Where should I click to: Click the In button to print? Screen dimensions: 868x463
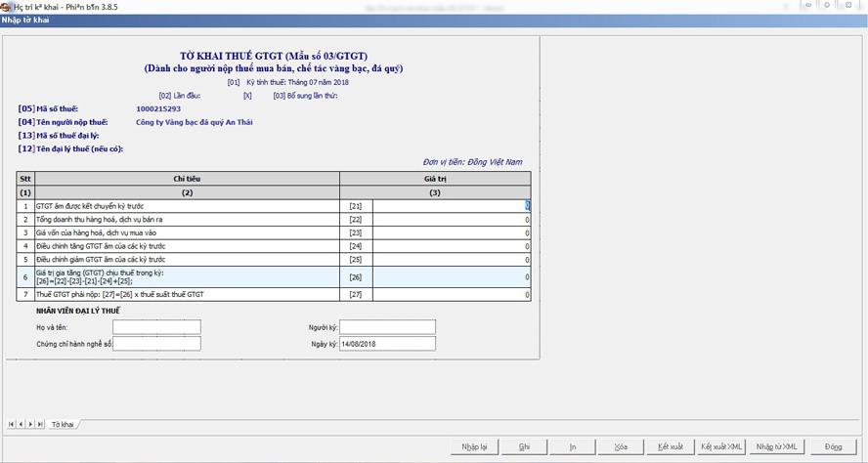tap(573, 446)
